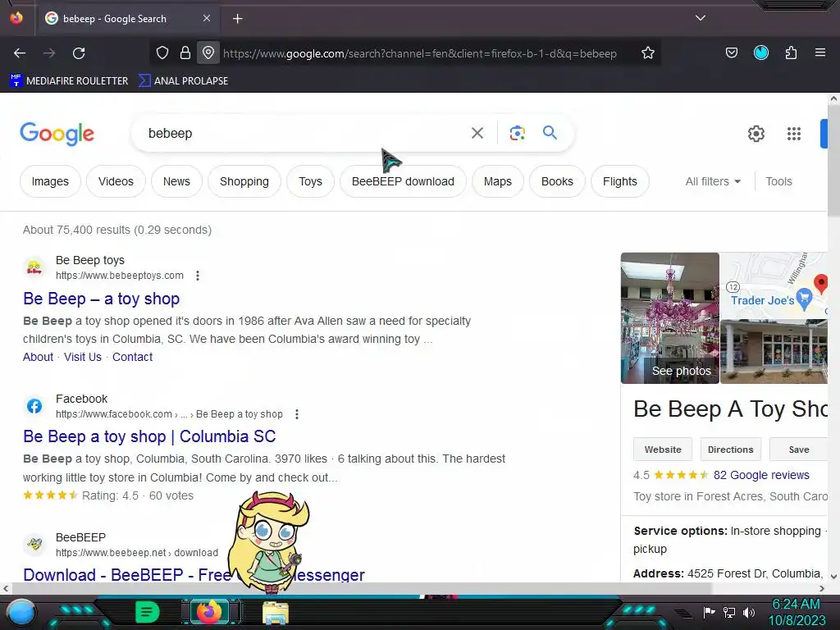Open Firefox application hamburger menu

click(x=819, y=52)
